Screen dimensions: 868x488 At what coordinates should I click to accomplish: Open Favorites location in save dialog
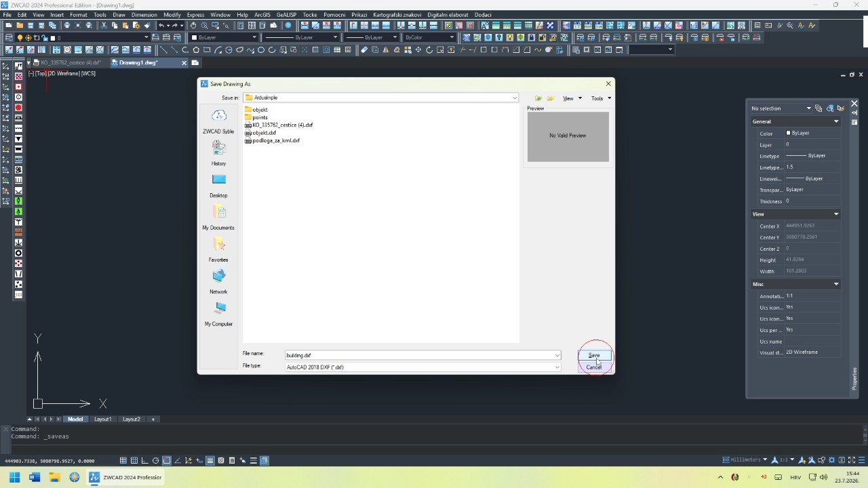pyautogui.click(x=218, y=249)
